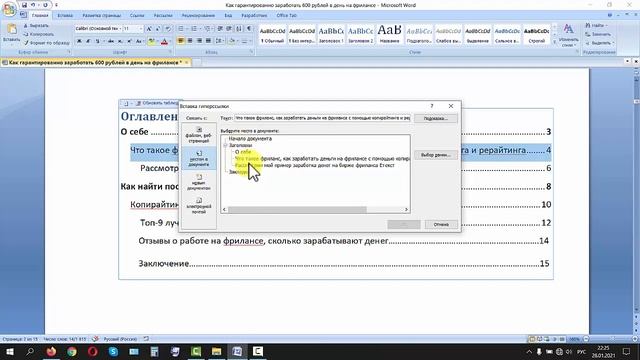This screenshot has height=360, width=640.
Task: Click sort icon in paragraph group
Action: pos(239,29)
